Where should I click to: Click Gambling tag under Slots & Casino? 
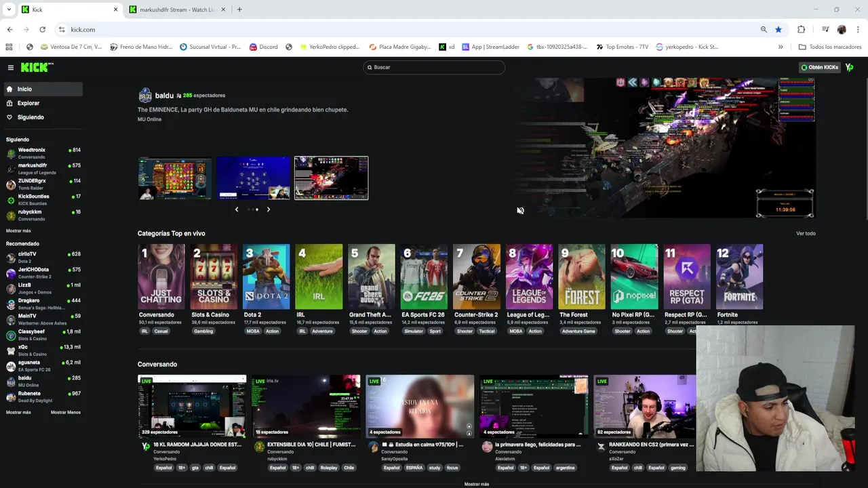tap(203, 331)
